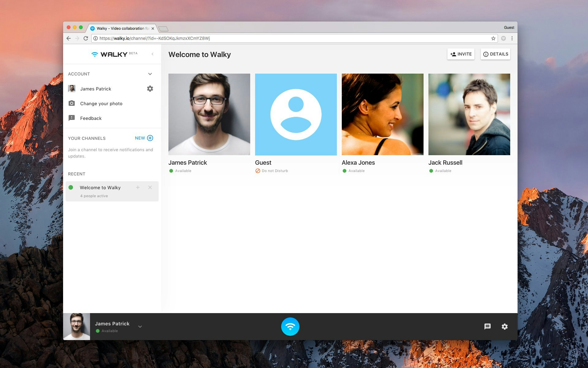Click the Feedback icon in the sidebar
The width and height of the screenshot is (588, 368).
(x=72, y=118)
